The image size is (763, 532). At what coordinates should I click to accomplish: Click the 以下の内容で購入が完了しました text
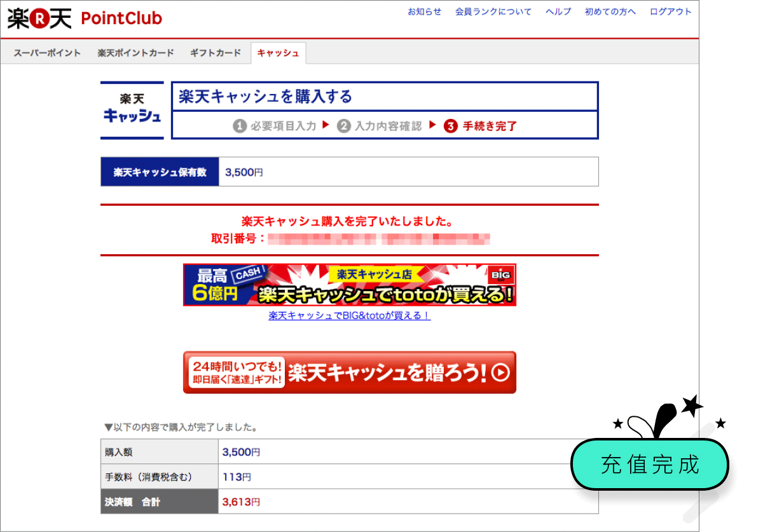181,427
